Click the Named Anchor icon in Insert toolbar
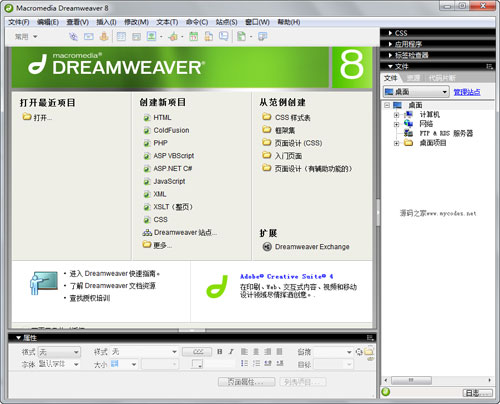The height and width of the screenshot is (404, 500). coord(104,36)
